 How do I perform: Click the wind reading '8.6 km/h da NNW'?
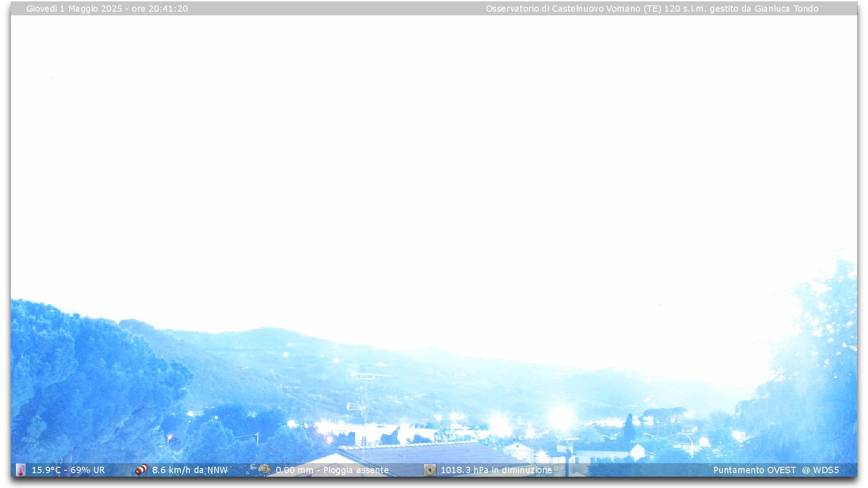(190, 470)
